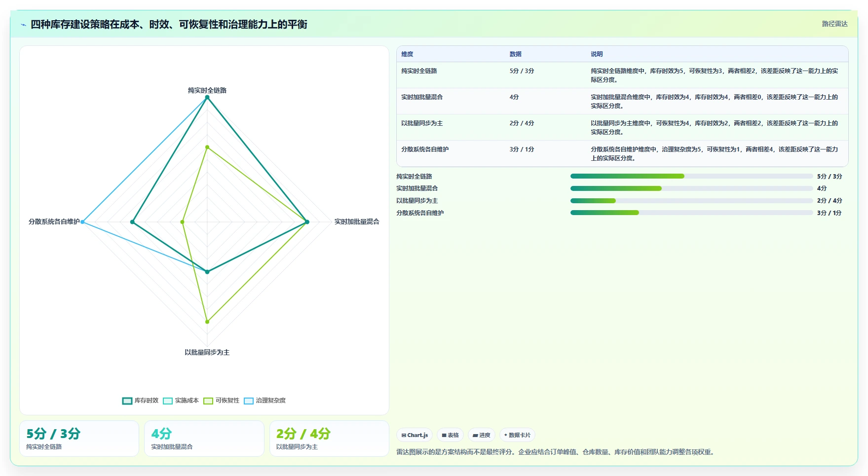Open the 5分 / 3分 纯实时全链路 data card
The width and height of the screenshot is (868, 476).
click(x=79, y=439)
